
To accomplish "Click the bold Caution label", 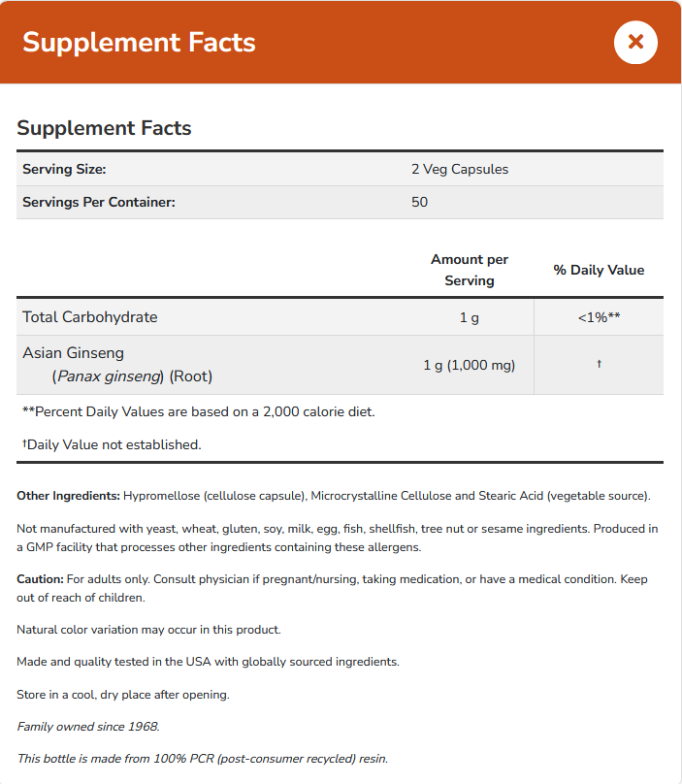I will coord(40,579).
